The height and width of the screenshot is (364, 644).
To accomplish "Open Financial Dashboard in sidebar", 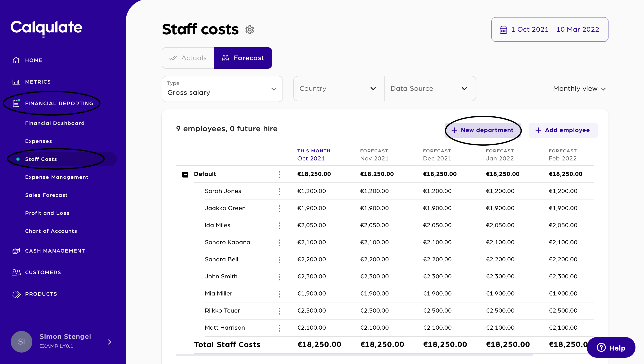I will tap(55, 123).
